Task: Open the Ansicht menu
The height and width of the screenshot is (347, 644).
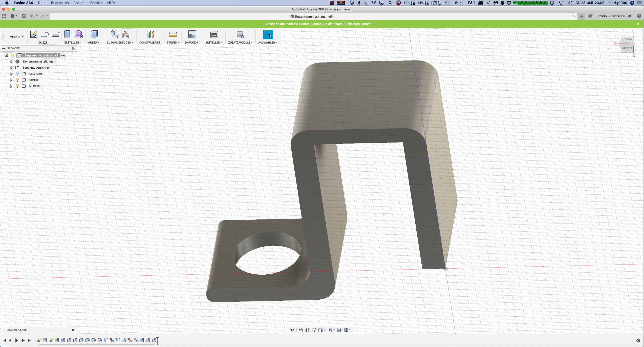Action: coord(79,3)
